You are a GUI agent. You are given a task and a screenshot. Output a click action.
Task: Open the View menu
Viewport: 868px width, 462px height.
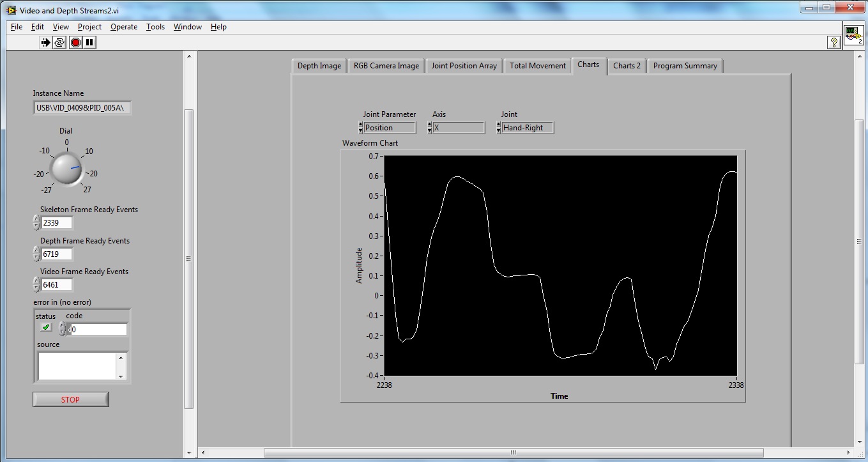[61, 27]
